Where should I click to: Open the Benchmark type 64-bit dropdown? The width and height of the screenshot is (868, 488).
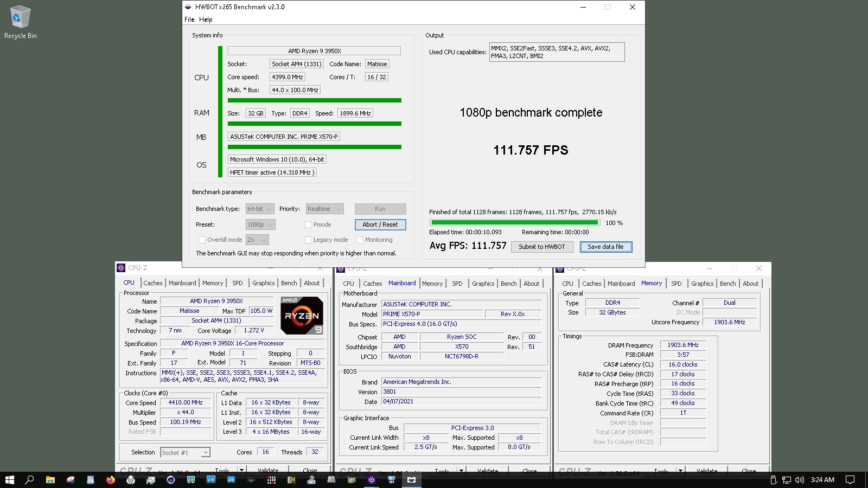coord(259,209)
